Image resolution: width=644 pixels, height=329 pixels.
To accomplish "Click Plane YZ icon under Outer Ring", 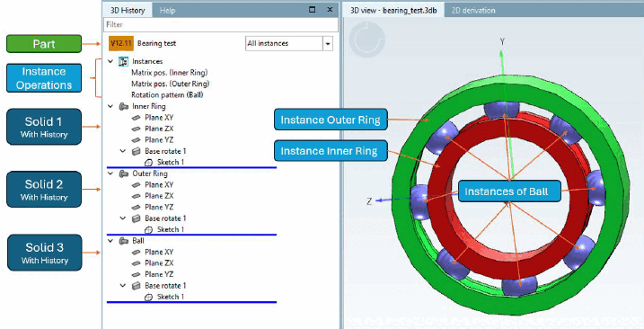I will (136, 208).
